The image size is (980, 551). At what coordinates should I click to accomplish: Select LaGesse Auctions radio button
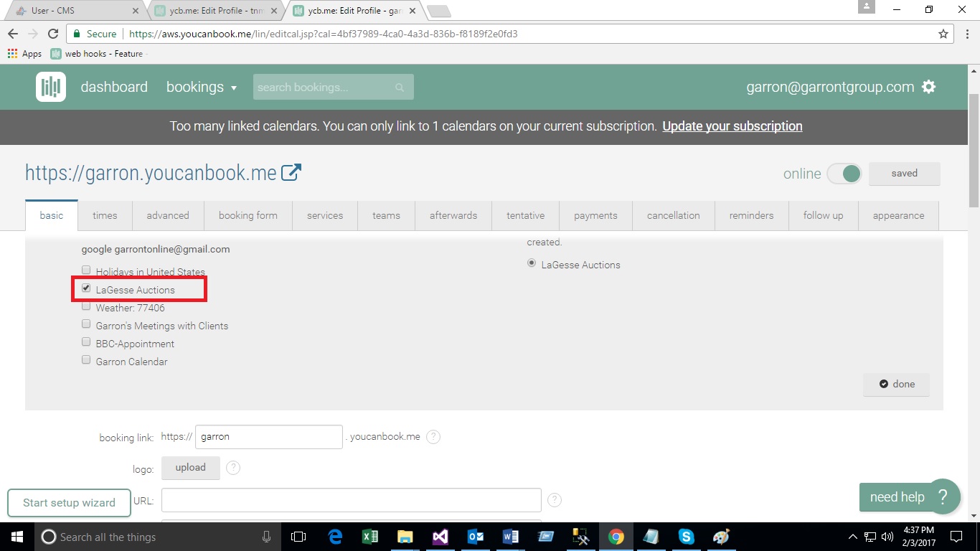point(532,264)
